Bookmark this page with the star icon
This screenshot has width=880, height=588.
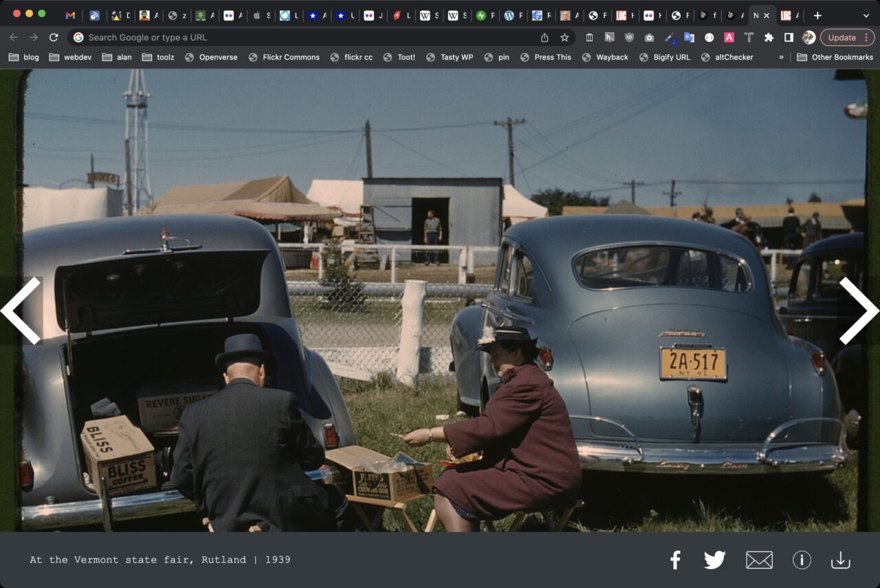pyautogui.click(x=564, y=37)
